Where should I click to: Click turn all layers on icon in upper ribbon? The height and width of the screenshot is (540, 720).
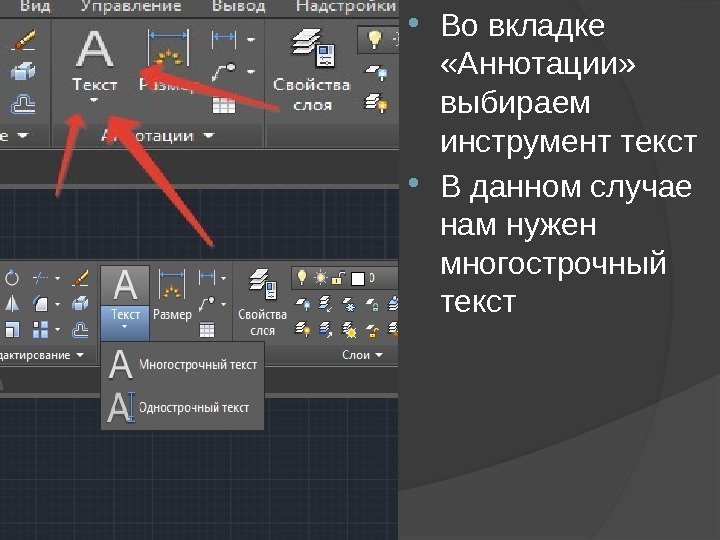(377, 103)
